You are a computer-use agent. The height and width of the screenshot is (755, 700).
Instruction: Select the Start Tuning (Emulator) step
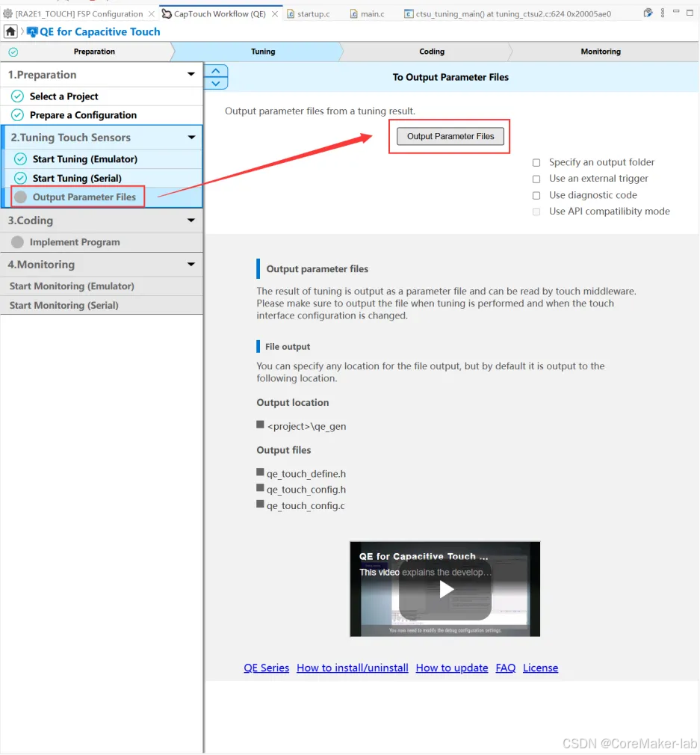(103, 159)
